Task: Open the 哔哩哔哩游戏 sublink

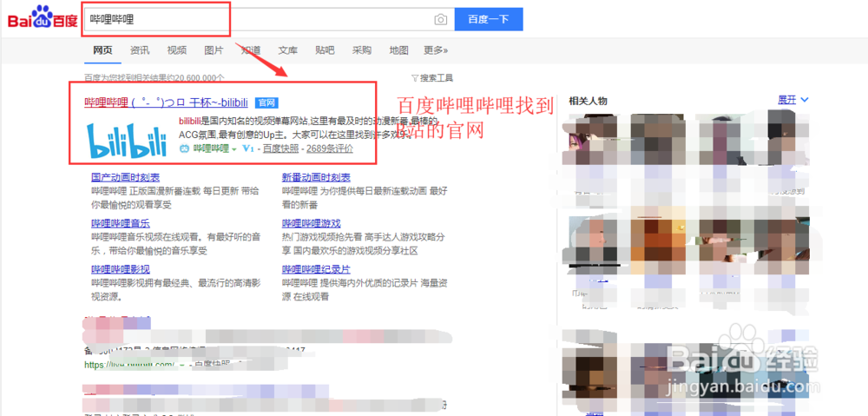Action: click(311, 223)
